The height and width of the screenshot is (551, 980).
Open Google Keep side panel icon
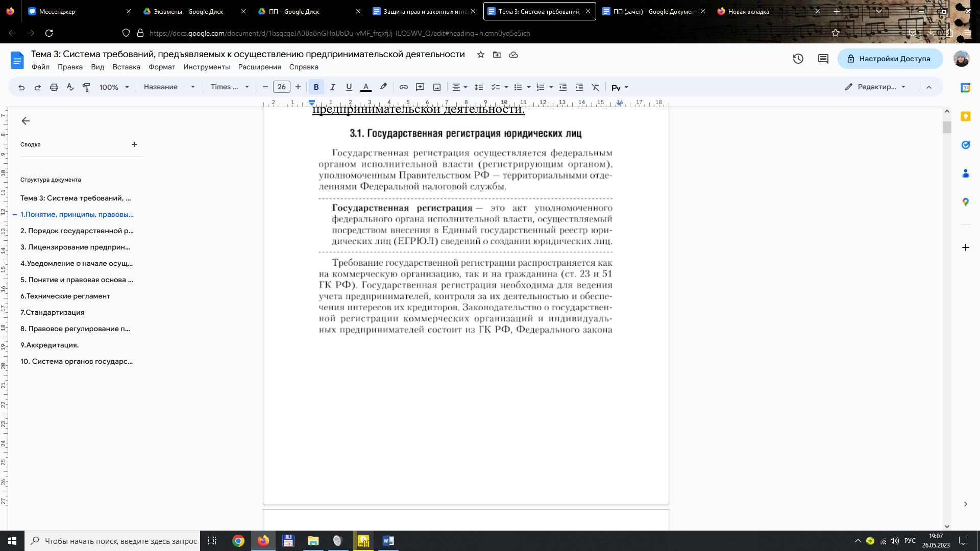click(x=966, y=116)
